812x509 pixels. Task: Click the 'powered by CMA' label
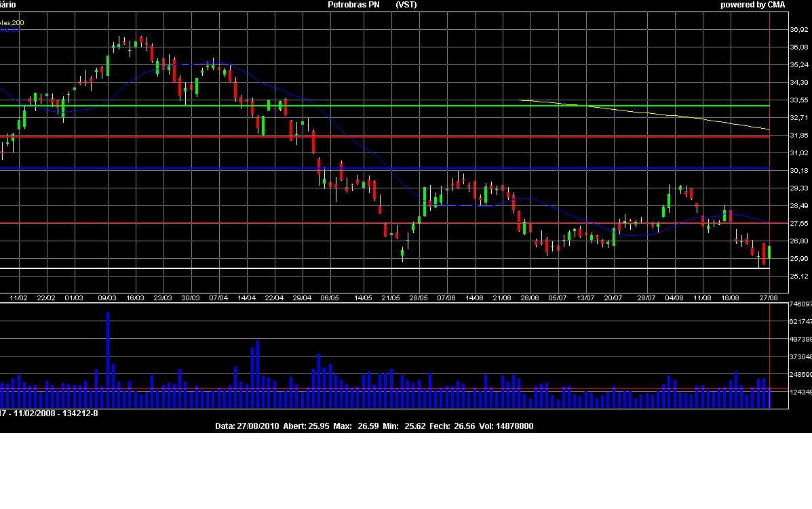coord(752,5)
